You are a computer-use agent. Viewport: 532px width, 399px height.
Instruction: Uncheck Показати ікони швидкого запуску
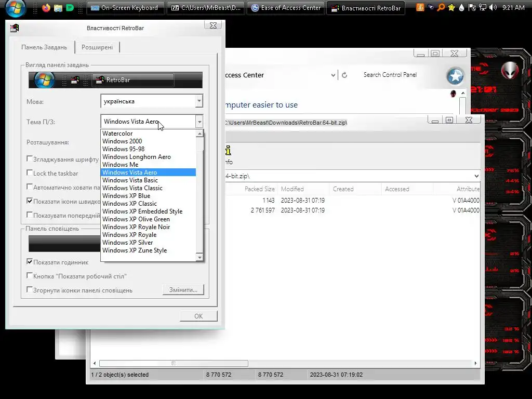coord(30,201)
